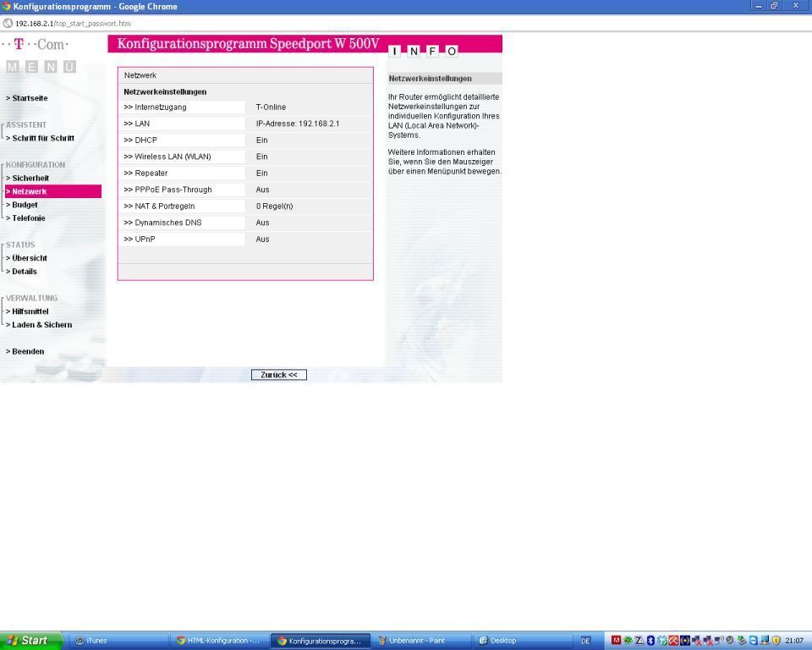Open the TeamViewer tray icon
Image resolution: width=812 pixels, height=650 pixels.
coord(754,640)
